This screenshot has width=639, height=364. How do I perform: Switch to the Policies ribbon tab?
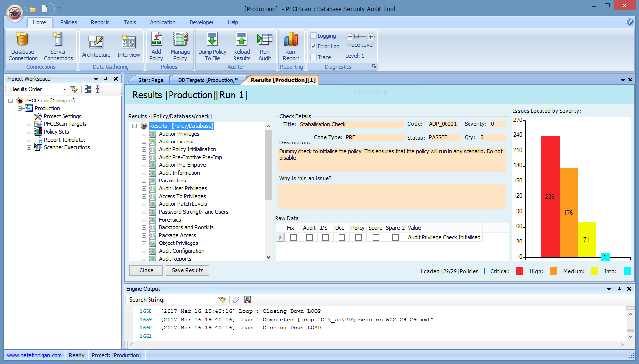tap(68, 22)
